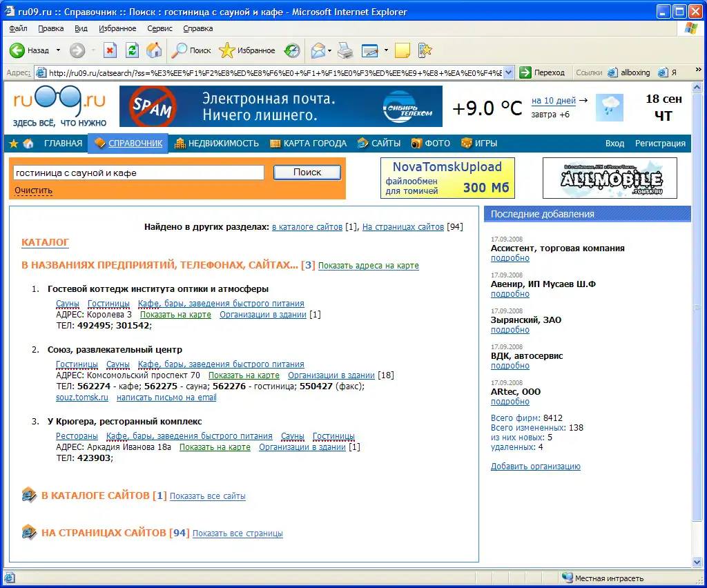Screen dimensions: 707x588
Task: Click the 'souz.tomsk.ru' website link
Action: click(82, 398)
